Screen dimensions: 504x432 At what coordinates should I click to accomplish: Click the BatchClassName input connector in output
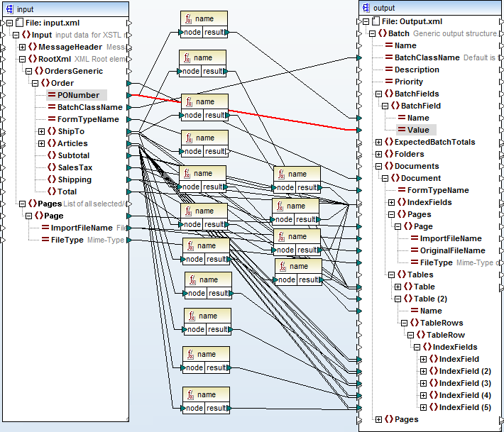[x=360, y=57]
